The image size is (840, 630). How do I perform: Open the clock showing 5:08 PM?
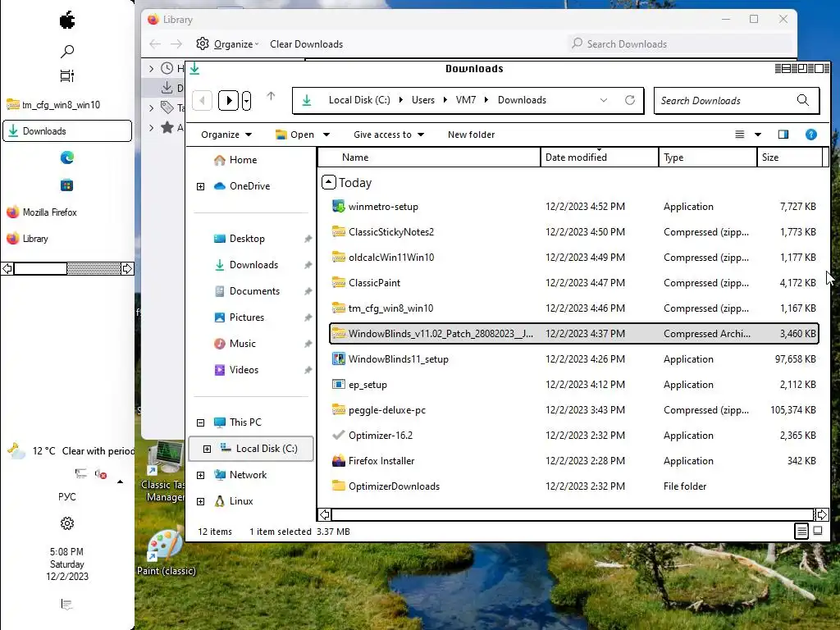[67, 564]
